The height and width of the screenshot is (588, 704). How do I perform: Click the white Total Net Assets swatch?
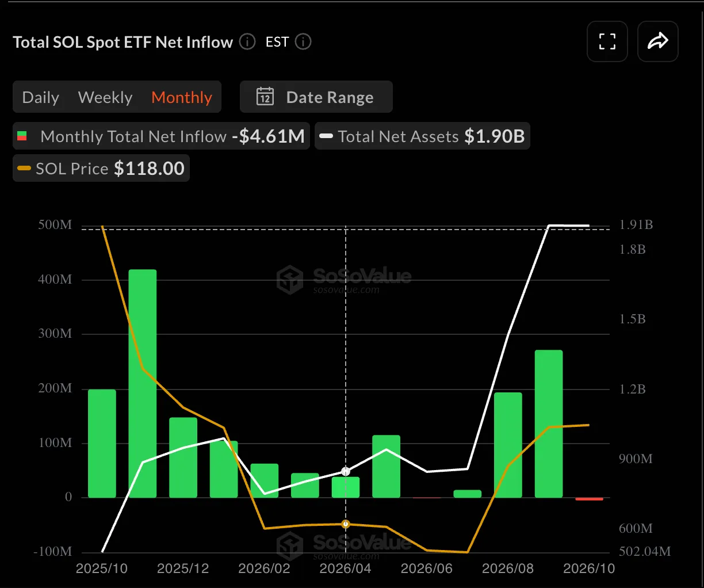(x=326, y=136)
